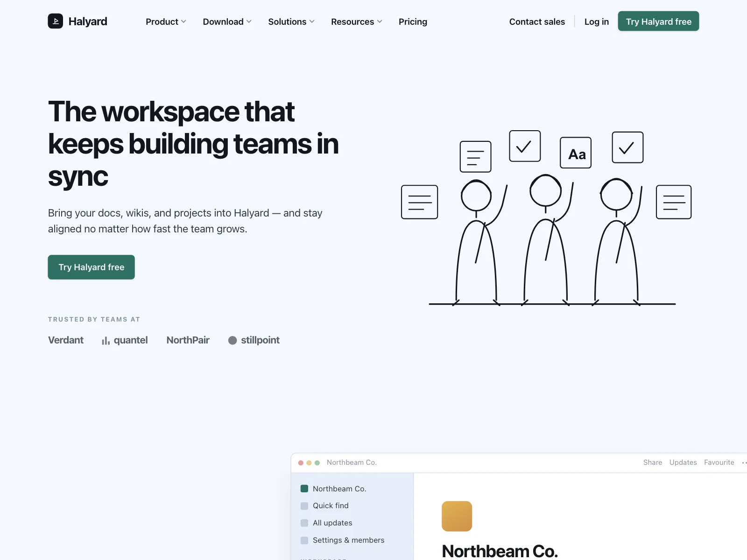Click the orange Northbeam page icon
747x560 pixels.
tap(457, 516)
